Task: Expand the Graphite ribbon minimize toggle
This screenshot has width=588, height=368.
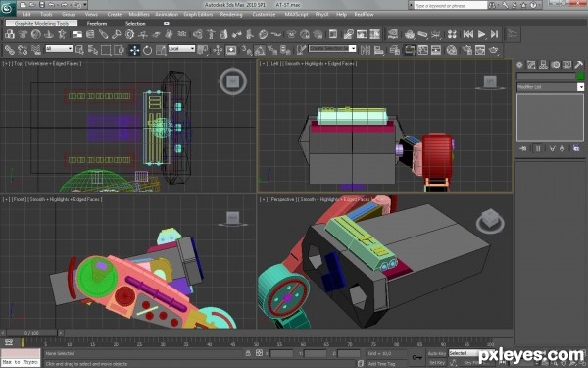Action: [167, 23]
